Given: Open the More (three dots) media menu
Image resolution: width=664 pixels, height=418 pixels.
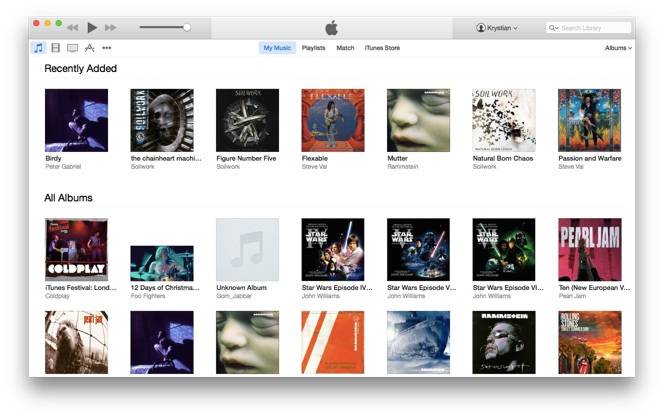Looking at the screenshot, I should 107,48.
